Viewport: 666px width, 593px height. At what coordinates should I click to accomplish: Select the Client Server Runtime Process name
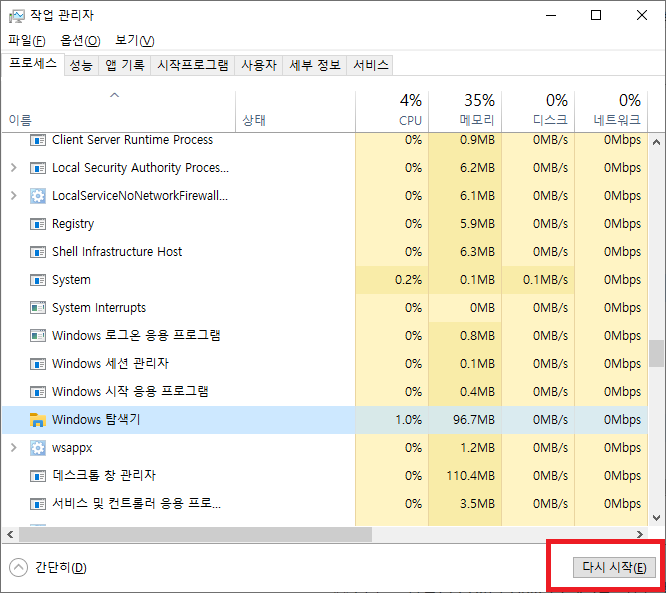[x=132, y=140]
